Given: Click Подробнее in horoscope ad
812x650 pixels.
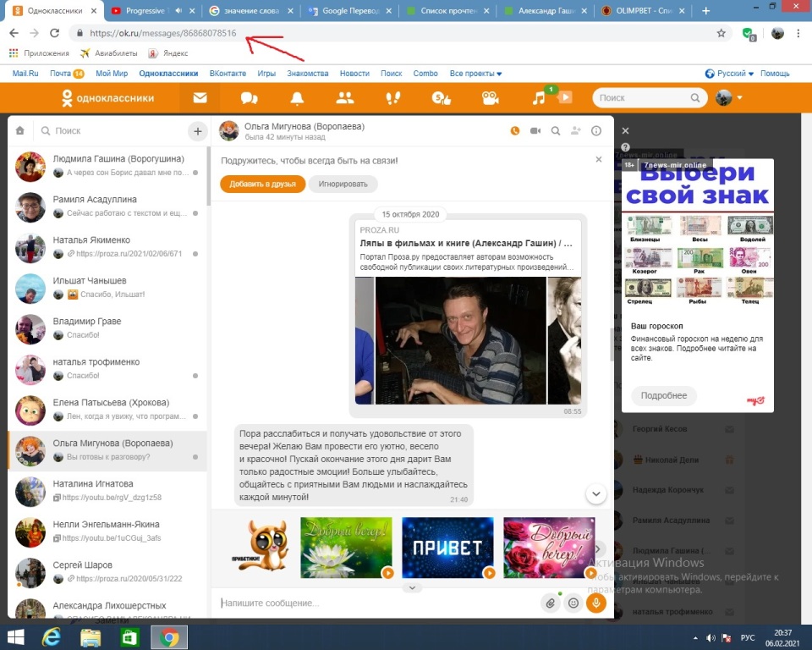Looking at the screenshot, I should click(x=664, y=395).
